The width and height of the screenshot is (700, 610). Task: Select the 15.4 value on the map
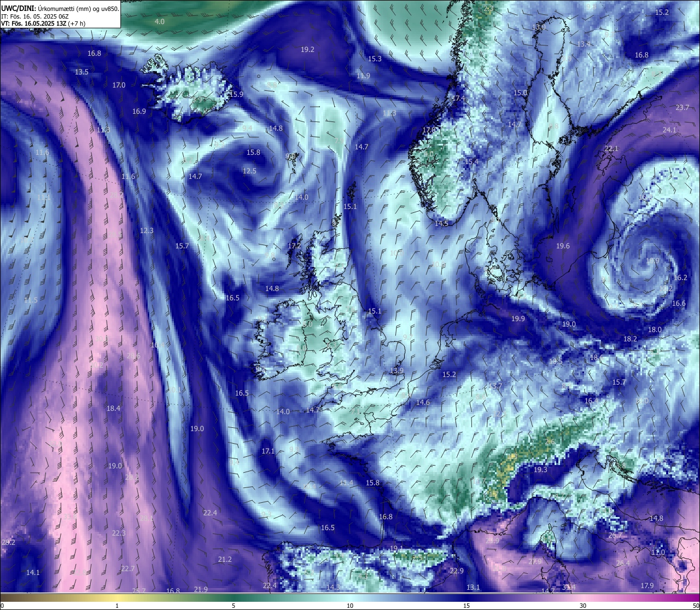pyautogui.click(x=471, y=161)
